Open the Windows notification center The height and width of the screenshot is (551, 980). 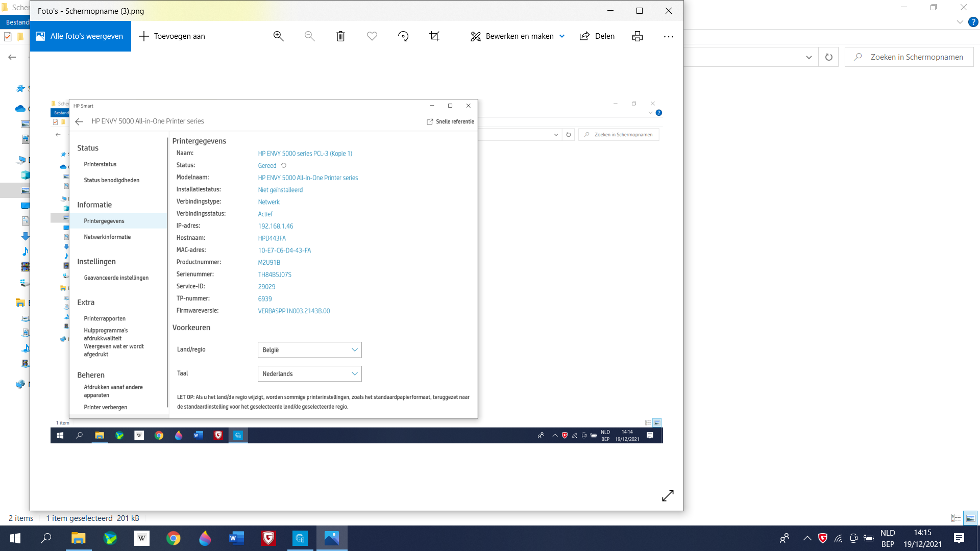click(959, 538)
